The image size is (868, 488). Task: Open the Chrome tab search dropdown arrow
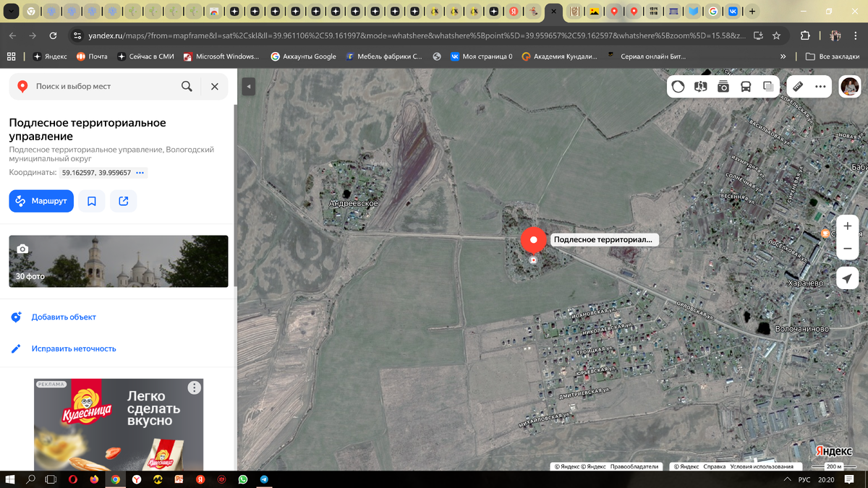(x=10, y=12)
